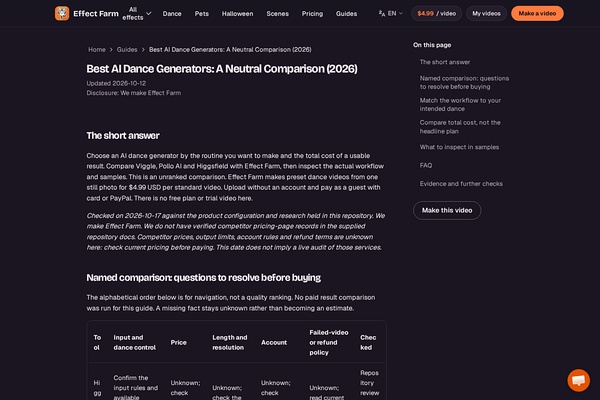Go to Home in breadcrumb

click(x=97, y=49)
